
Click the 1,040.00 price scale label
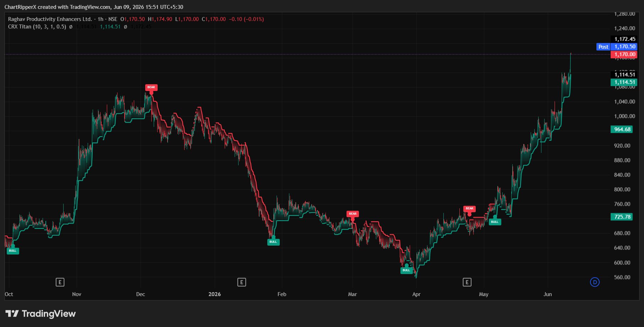click(x=624, y=102)
